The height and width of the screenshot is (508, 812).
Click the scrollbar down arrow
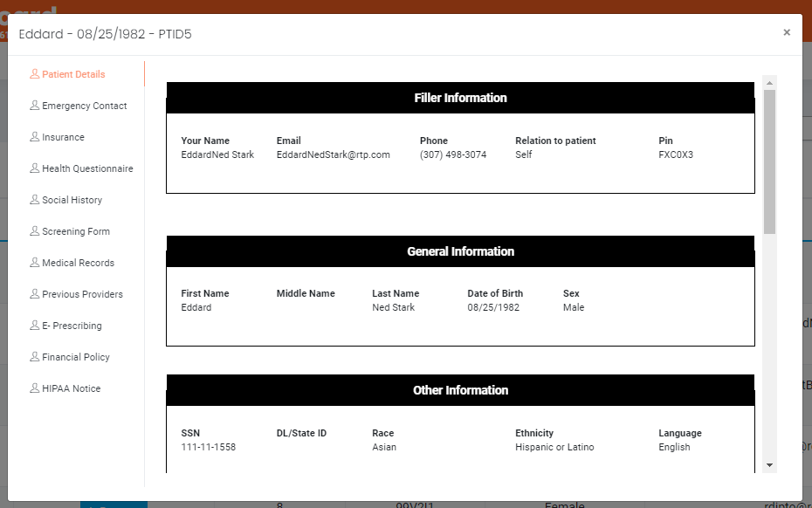769,465
